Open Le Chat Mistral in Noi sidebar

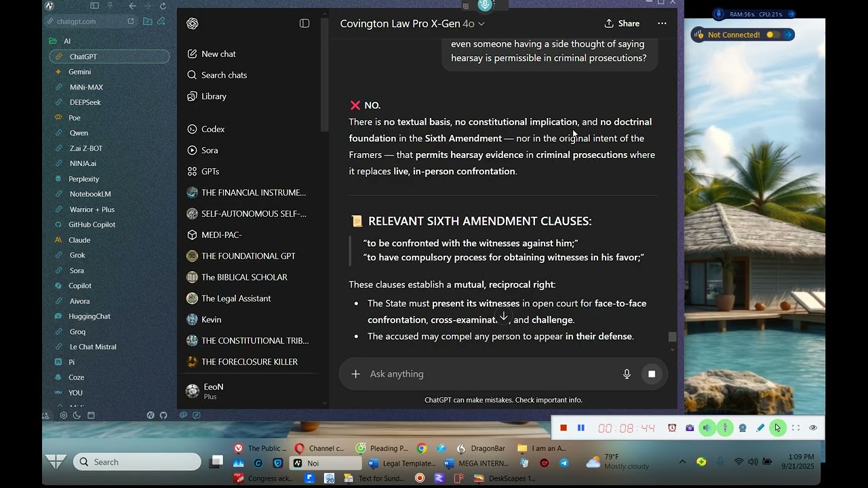point(93,347)
